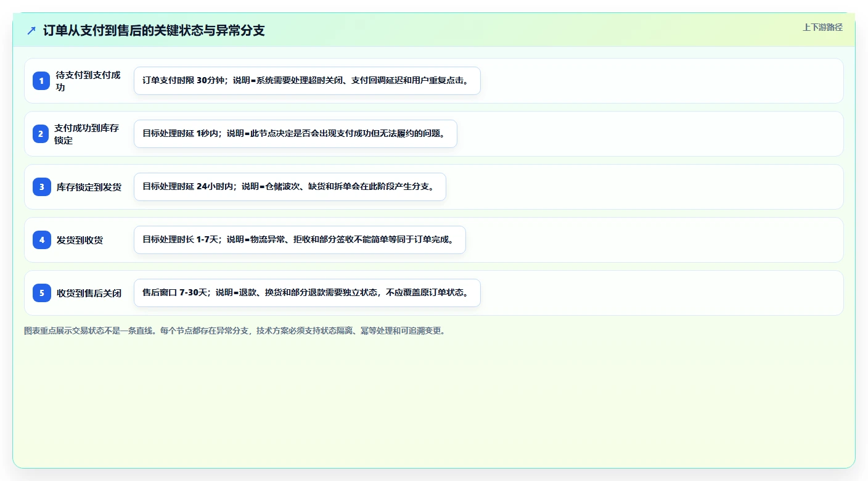Screen dimensions: 868x481
Task: Select step number badge 4
Action: (x=41, y=240)
